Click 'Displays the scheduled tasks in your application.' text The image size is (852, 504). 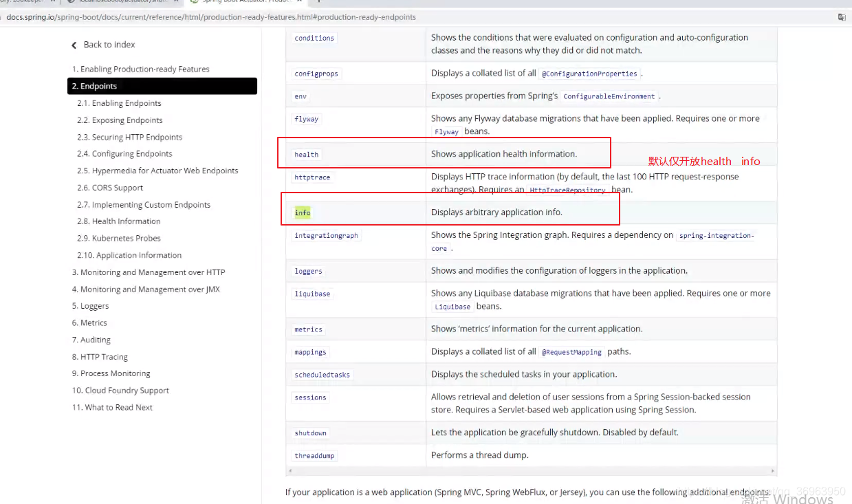(x=524, y=375)
